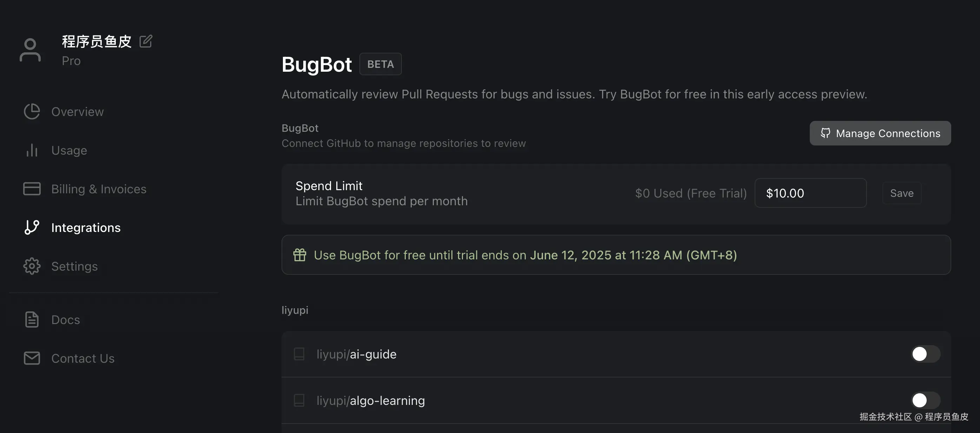The height and width of the screenshot is (433, 980).
Task: Click the BETA badge next to BugBot
Action: click(x=380, y=64)
